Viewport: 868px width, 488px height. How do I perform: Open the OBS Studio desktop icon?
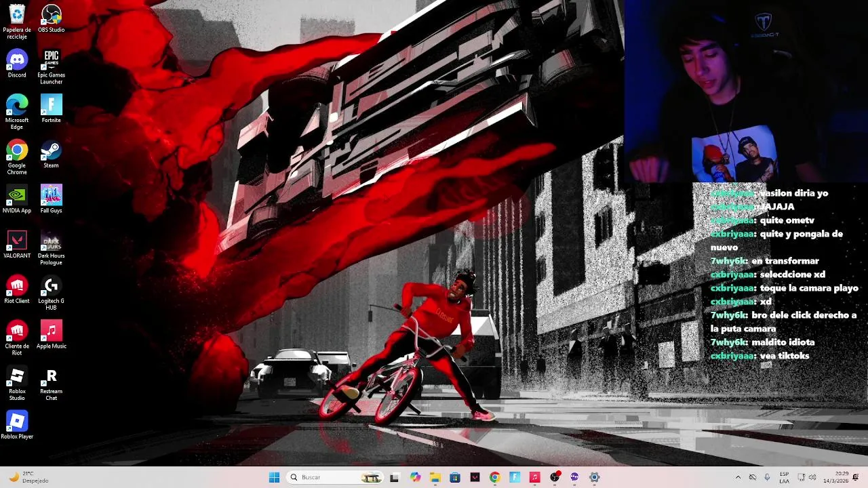point(52,19)
